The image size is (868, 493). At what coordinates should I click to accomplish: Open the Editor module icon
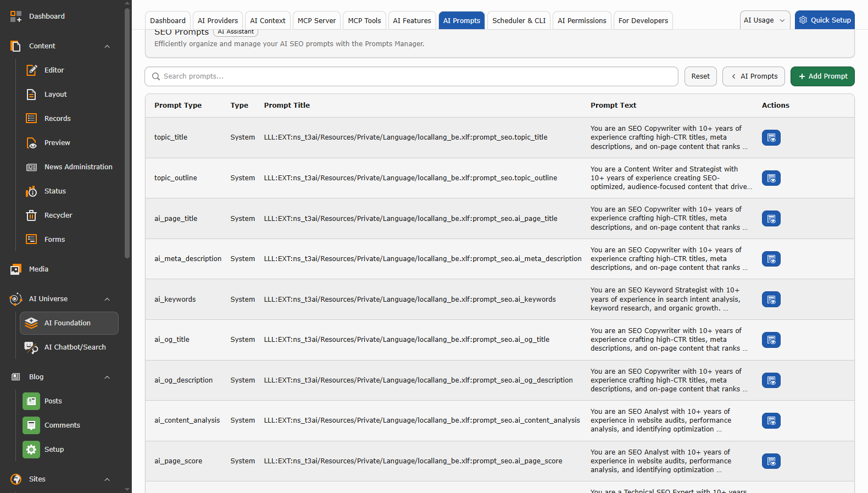click(x=31, y=70)
